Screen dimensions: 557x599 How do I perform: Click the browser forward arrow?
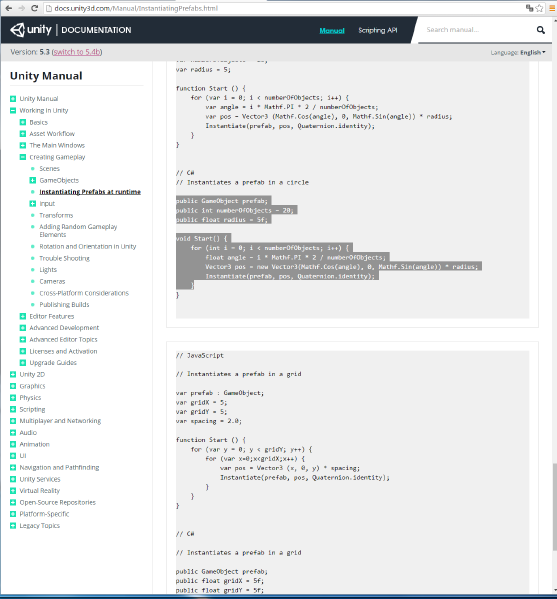click(x=21, y=8)
